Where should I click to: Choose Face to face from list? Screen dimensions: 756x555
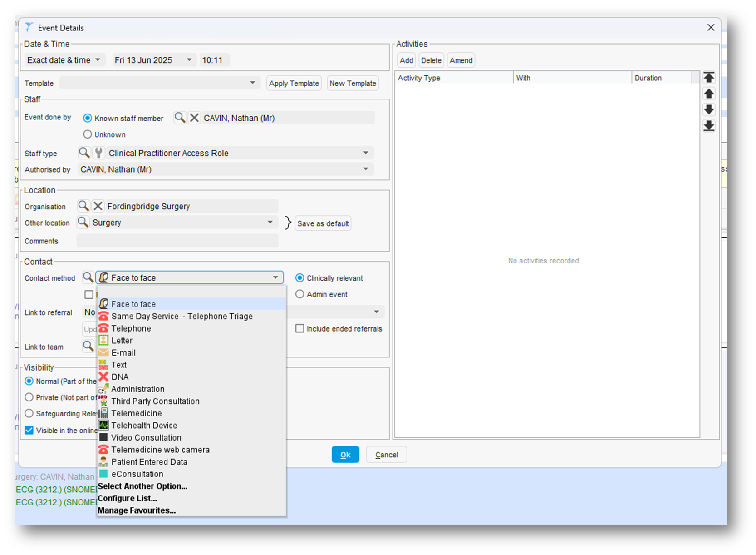(191, 304)
